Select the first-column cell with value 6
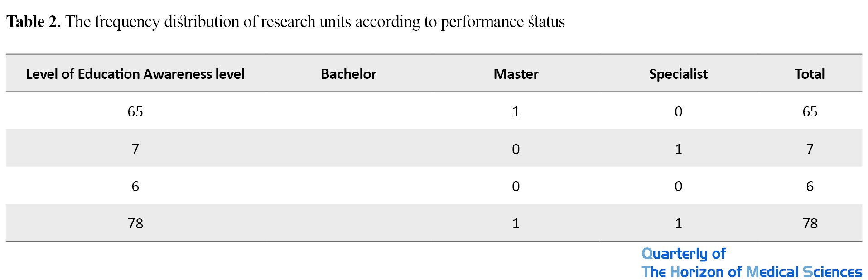The image size is (868, 280). pos(135,186)
